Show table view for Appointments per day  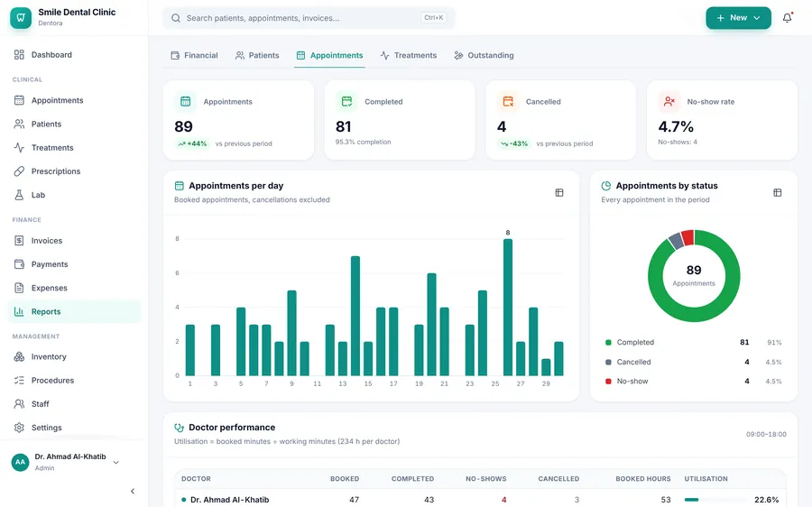(559, 193)
